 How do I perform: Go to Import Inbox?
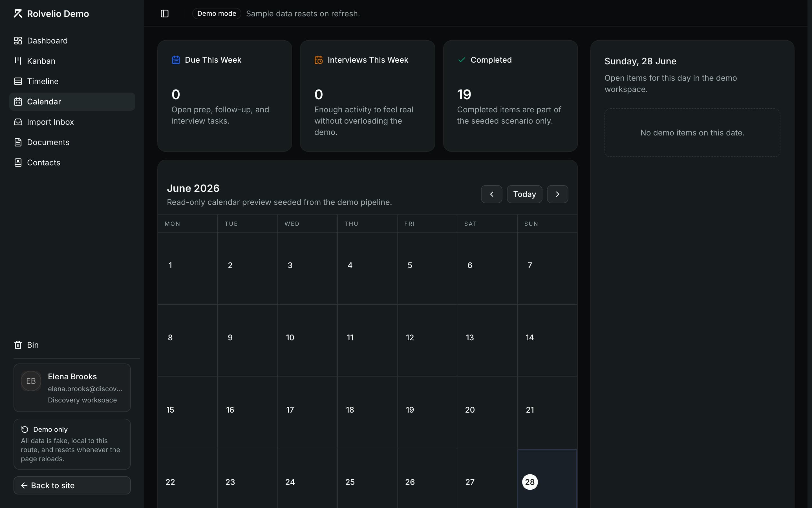pyautogui.click(x=72, y=122)
